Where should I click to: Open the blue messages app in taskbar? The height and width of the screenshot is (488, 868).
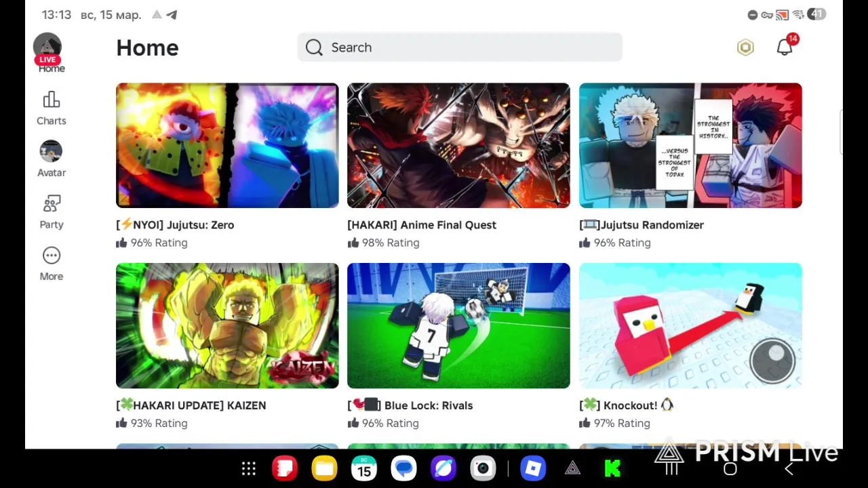[x=403, y=469]
